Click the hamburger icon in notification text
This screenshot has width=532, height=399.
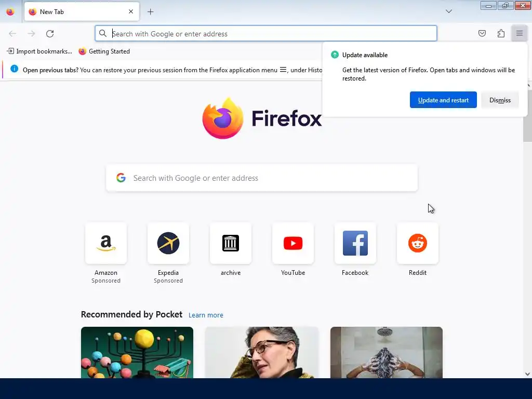point(283,70)
